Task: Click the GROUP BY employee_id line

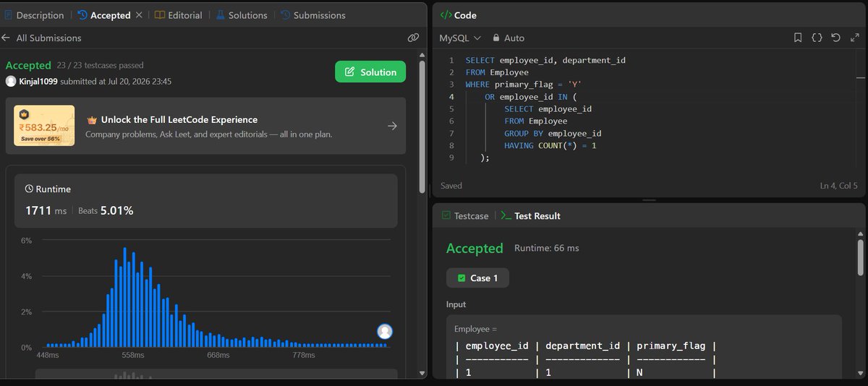Action: coord(553,133)
